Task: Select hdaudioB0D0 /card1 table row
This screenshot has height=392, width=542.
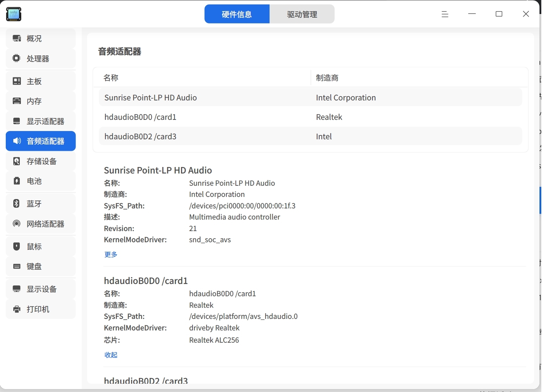Action: [310, 117]
